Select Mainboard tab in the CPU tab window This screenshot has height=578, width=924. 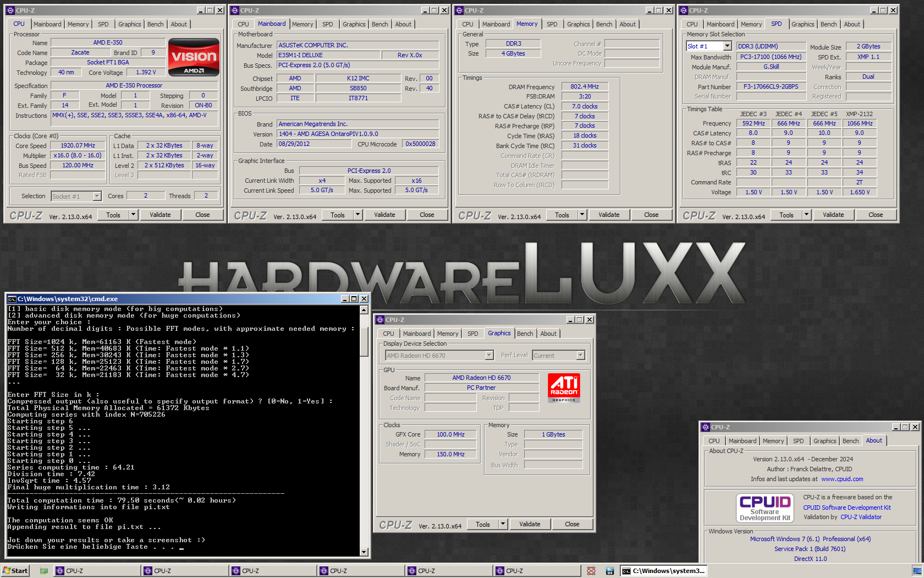pos(47,24)
